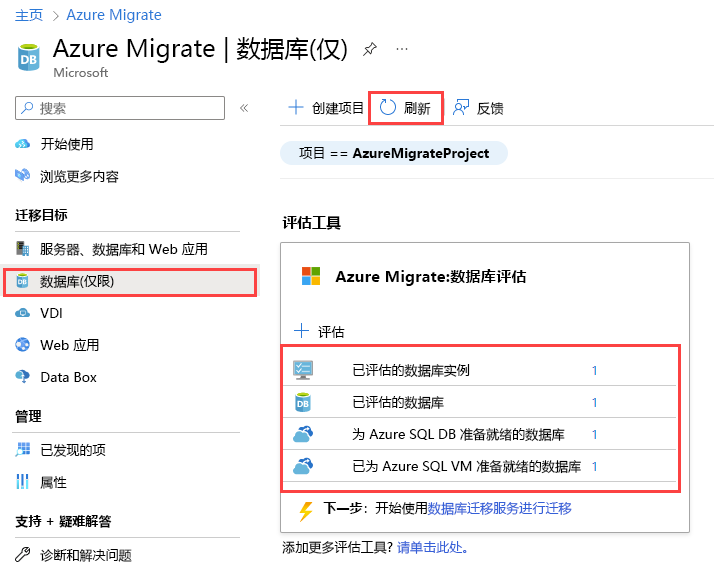Click the checklist monitor icon for 已评估的数据库实例
Screen dimensions: 714x567
(x=303, y=370)
